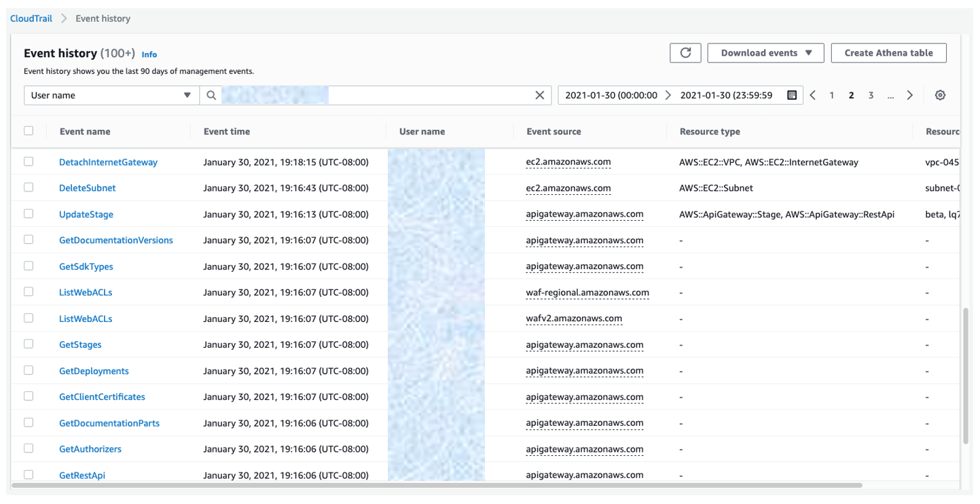Go to the previous page of events
The height and width of the screenshot is (504, 980).
[x=813, y=95]
